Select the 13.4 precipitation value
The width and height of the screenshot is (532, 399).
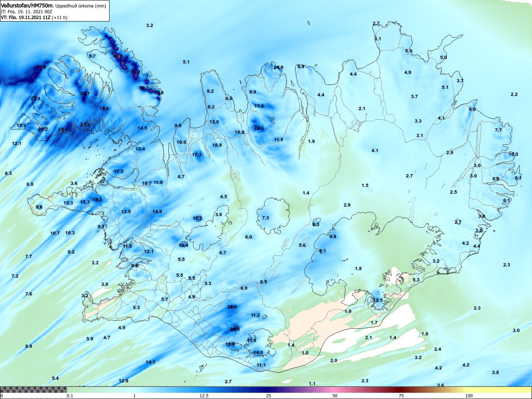(140, 149)
